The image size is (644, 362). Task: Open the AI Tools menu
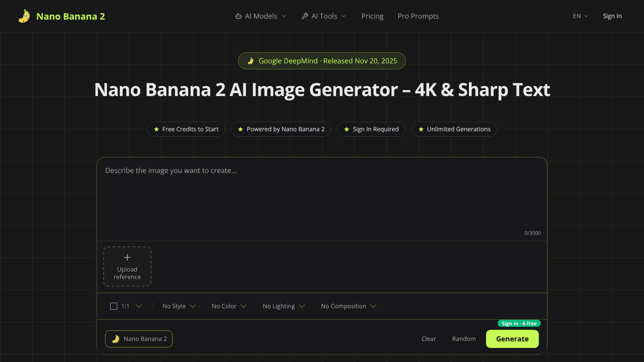[324, 16]
